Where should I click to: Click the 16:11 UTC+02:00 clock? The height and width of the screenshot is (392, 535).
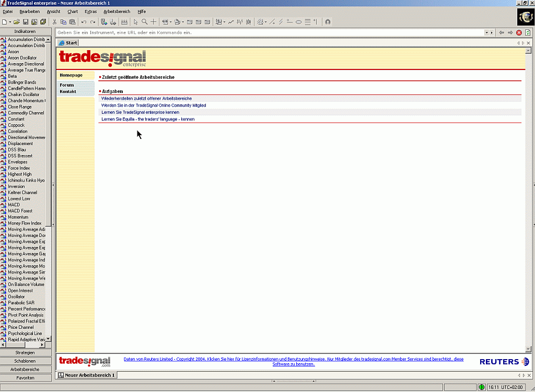(x=506, y=387)
